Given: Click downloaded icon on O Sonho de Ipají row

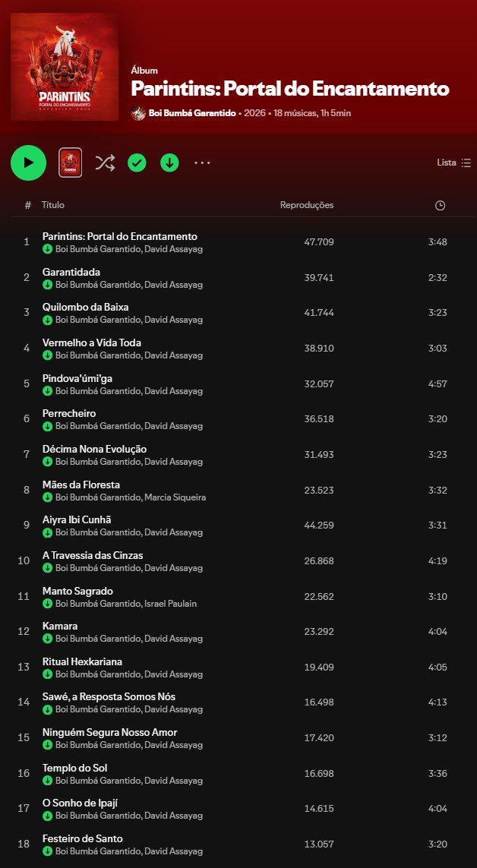Looking at the screenshot, I should coord(48,816).
